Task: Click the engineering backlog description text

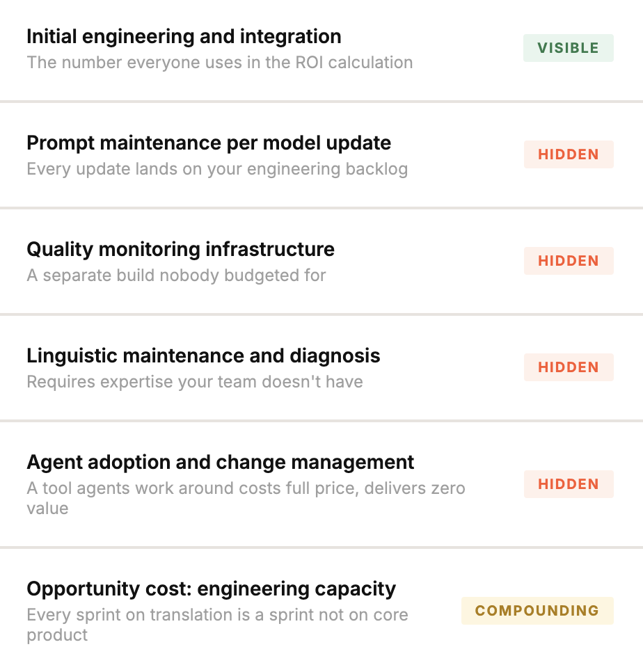Action: (x=217, y=168)
